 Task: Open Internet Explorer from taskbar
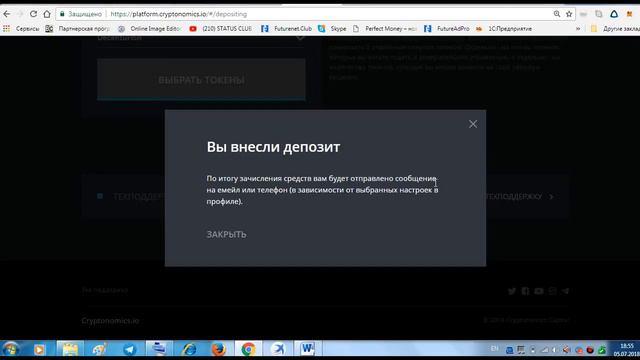[x=189, y=349]
